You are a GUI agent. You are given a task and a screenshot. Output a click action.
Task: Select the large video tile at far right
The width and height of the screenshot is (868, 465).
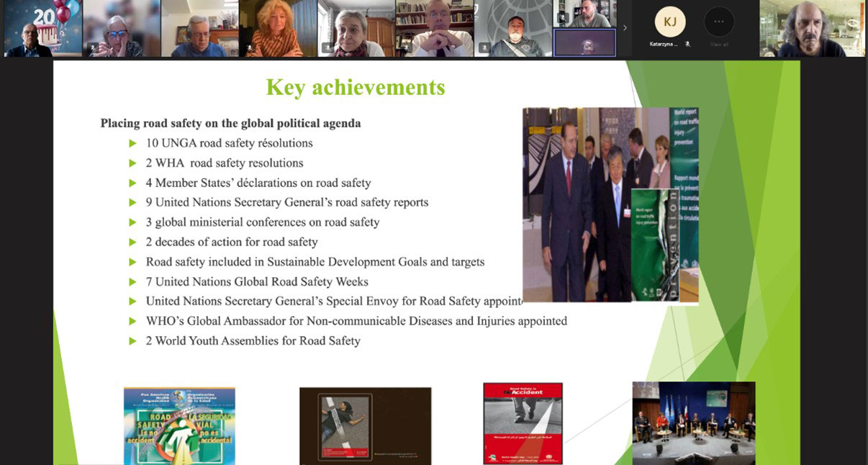[x=813, y=28]
